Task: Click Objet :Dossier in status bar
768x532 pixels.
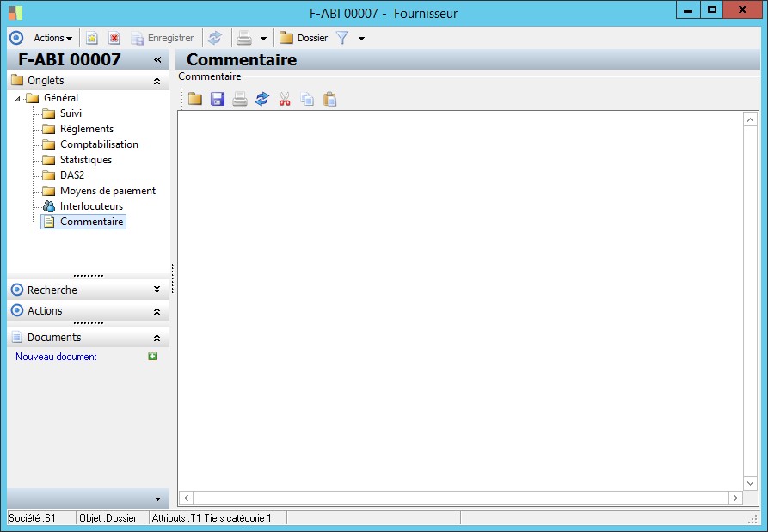Action: coord(108,518)
